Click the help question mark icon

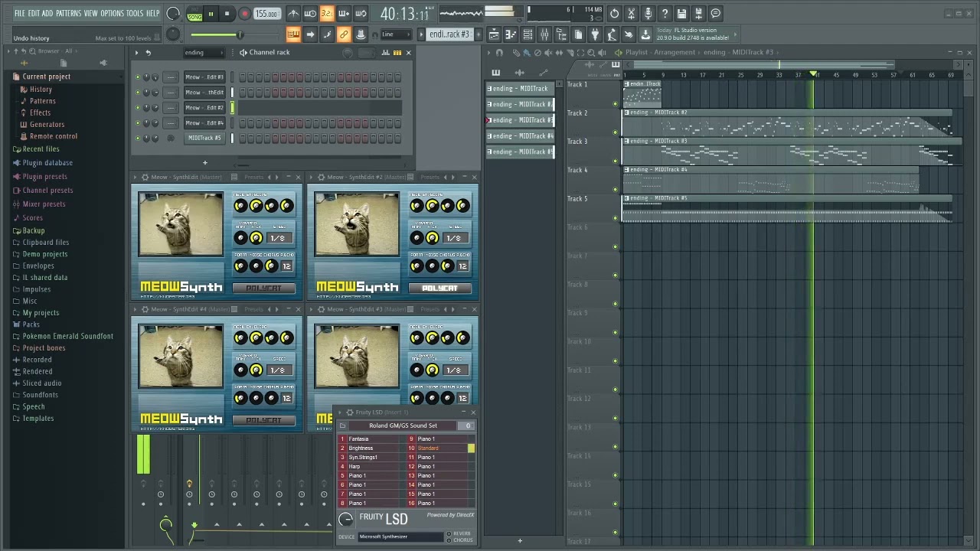tap(665, 13)
